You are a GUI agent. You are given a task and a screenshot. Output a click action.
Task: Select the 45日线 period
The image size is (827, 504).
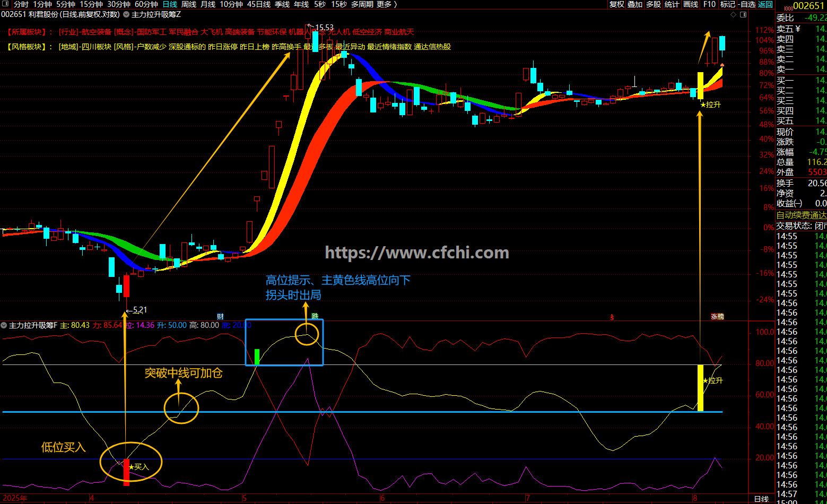pos(259,4)
